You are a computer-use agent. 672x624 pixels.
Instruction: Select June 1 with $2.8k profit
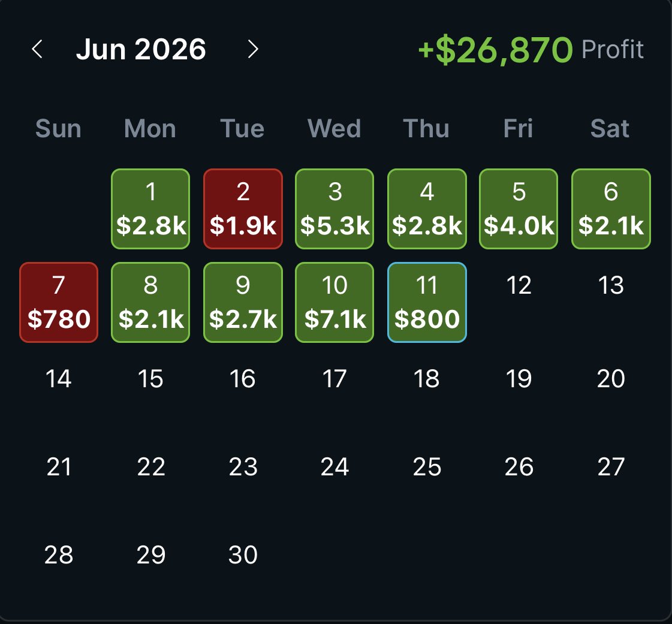(150, 209)
